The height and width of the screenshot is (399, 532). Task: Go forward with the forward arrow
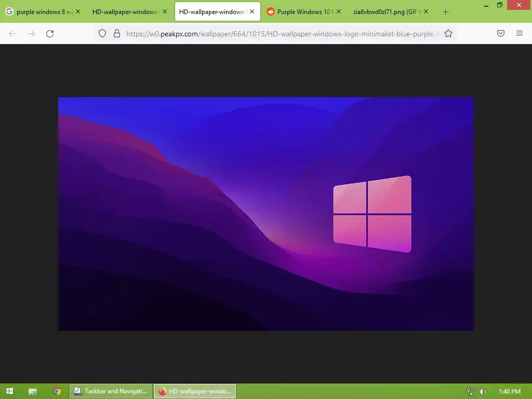(x=31, y=34)
